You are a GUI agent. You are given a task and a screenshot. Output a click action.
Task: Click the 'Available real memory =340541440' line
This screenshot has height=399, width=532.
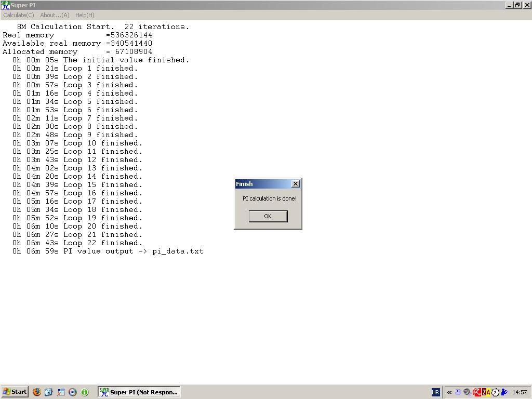[77, 44]
